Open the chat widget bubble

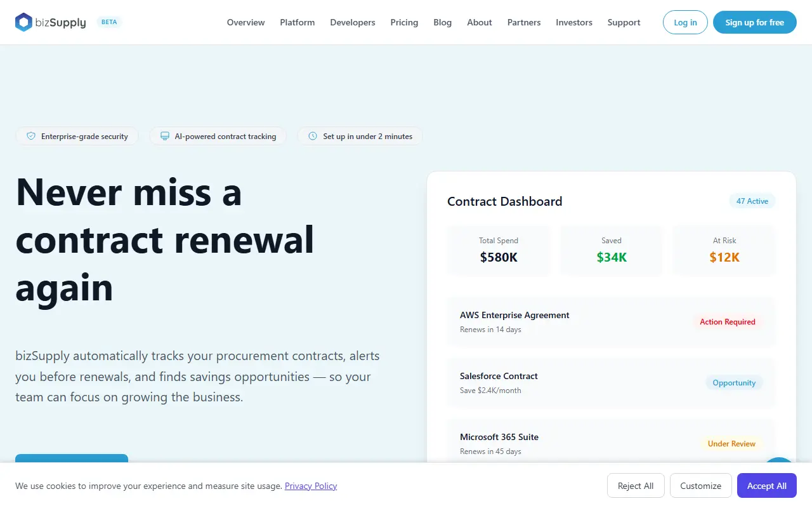coord(779,460)
